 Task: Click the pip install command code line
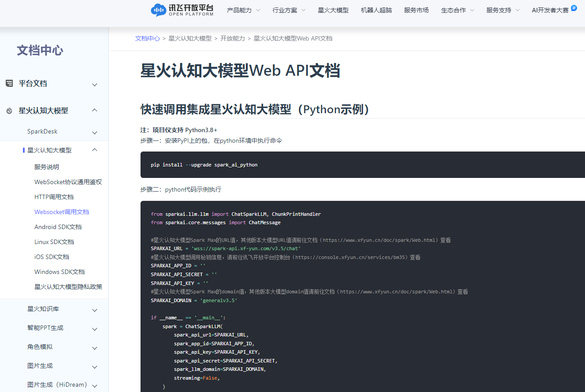(204, 165)
